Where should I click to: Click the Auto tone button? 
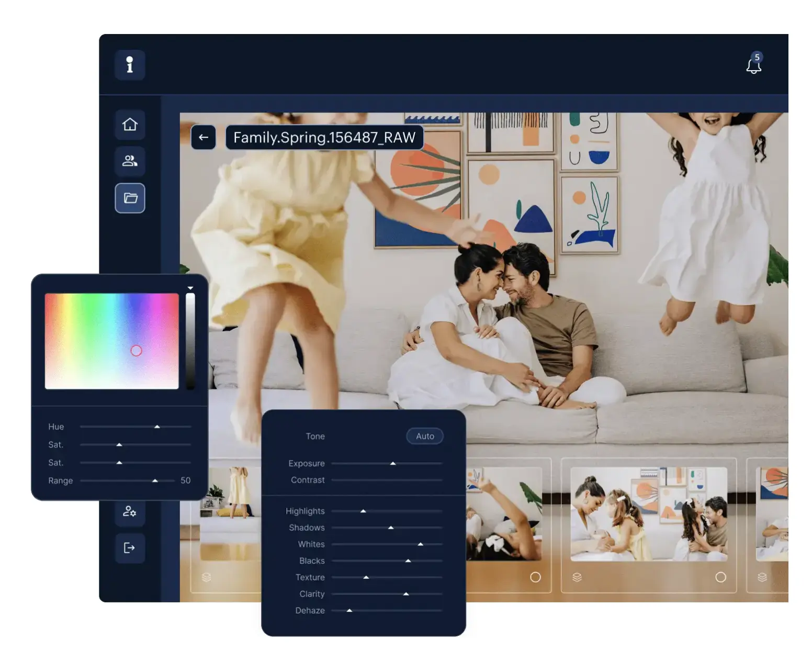425,436
